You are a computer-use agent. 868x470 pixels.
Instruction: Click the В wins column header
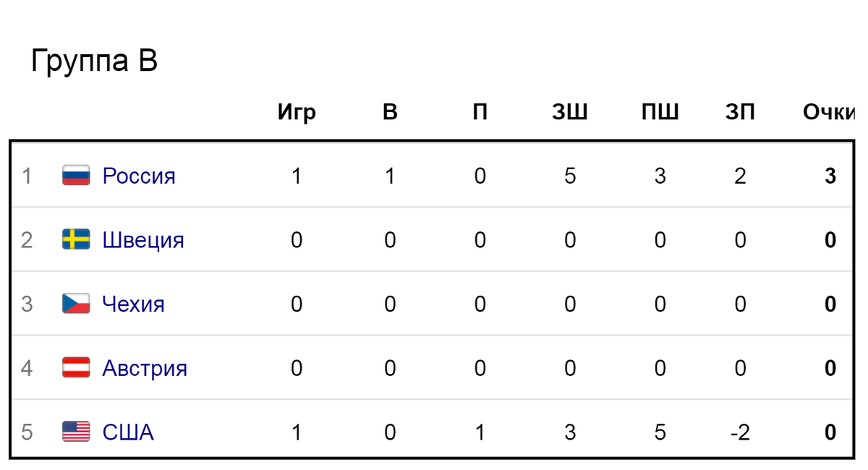pyautogui.click(x=390, y=112)
